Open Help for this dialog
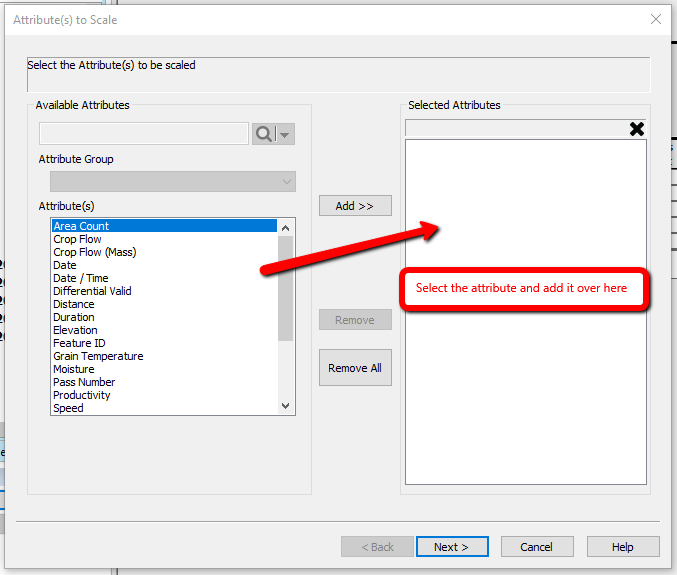Image resolution: width=677 pixels, height=575 pixels. coord(623,547)
